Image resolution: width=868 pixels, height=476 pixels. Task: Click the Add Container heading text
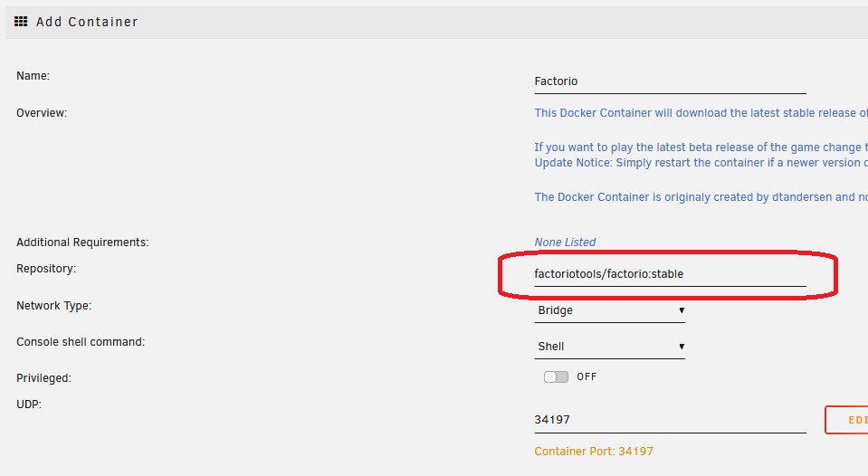[87, 22]
